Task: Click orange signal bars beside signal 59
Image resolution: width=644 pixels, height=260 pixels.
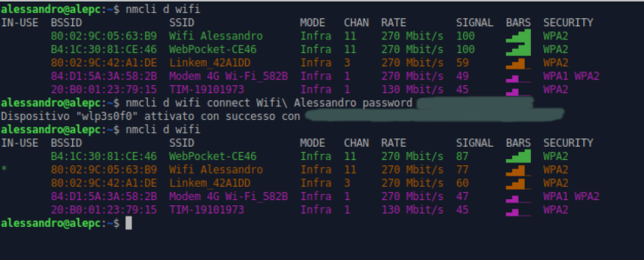Action: click(x=518, y=63)
